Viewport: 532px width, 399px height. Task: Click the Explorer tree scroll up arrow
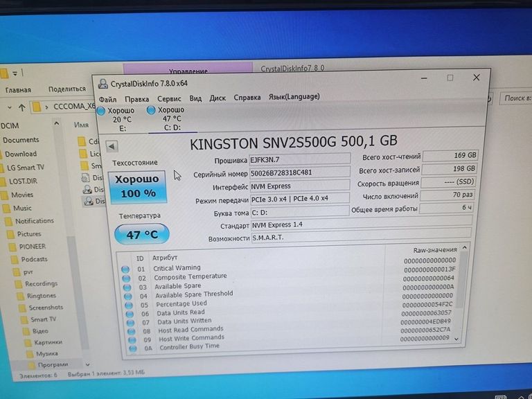click(x=57, y=123)
